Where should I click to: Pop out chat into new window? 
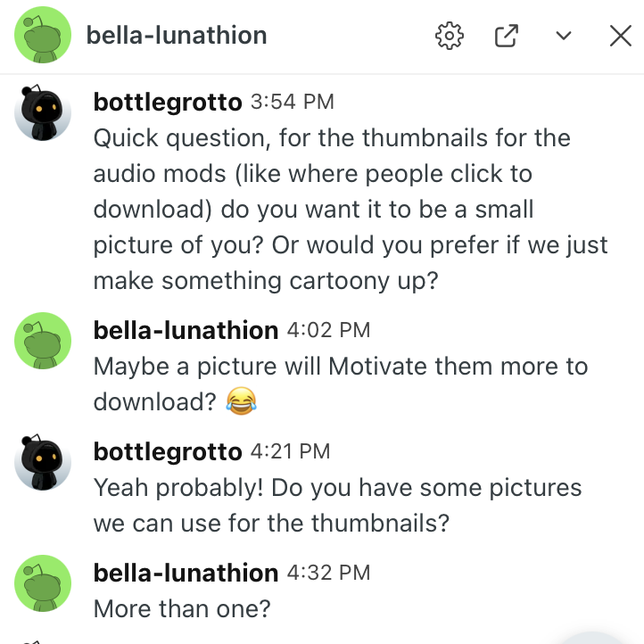pyautogui.click(x=506, y=36)
